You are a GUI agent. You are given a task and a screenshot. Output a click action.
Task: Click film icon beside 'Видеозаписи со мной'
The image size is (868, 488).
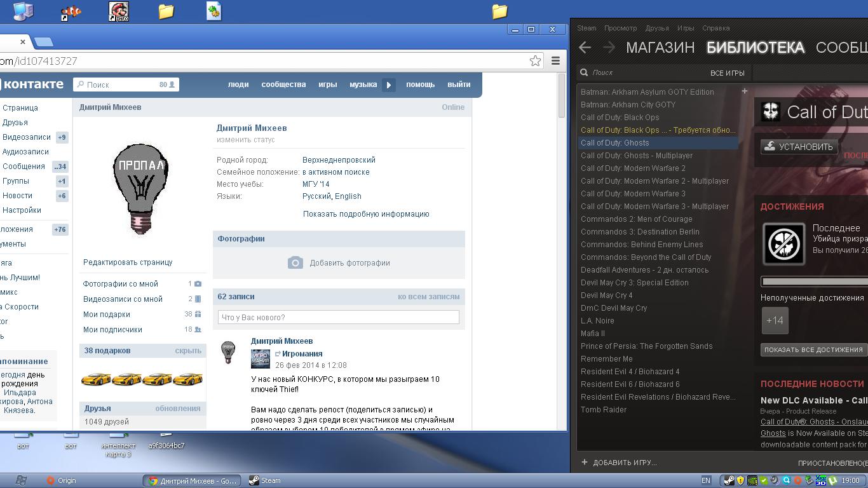[198, 299]
